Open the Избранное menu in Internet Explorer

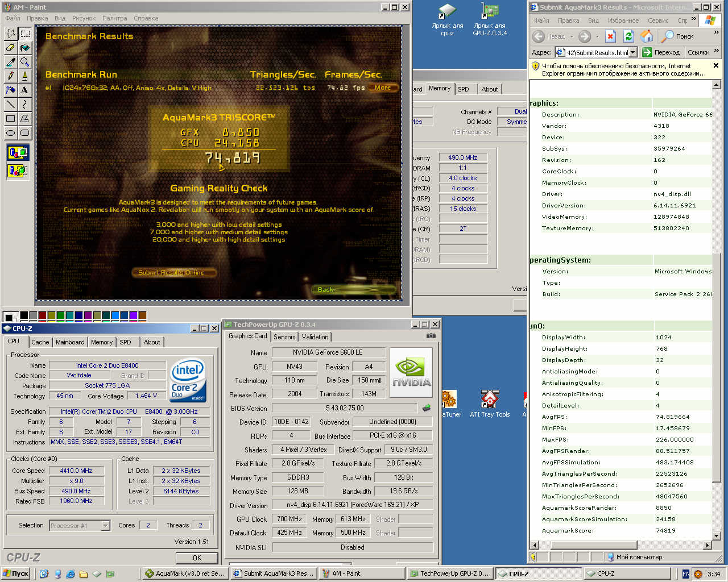click(x=623, y=20)
